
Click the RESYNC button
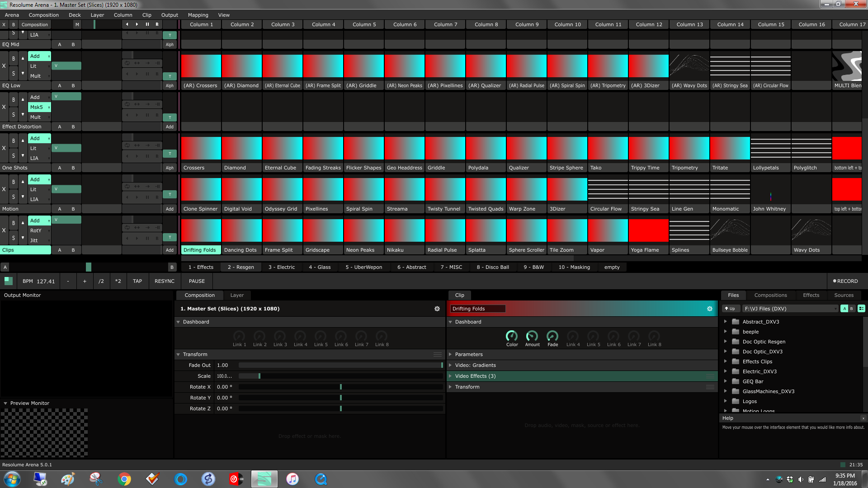pos(164,281)
